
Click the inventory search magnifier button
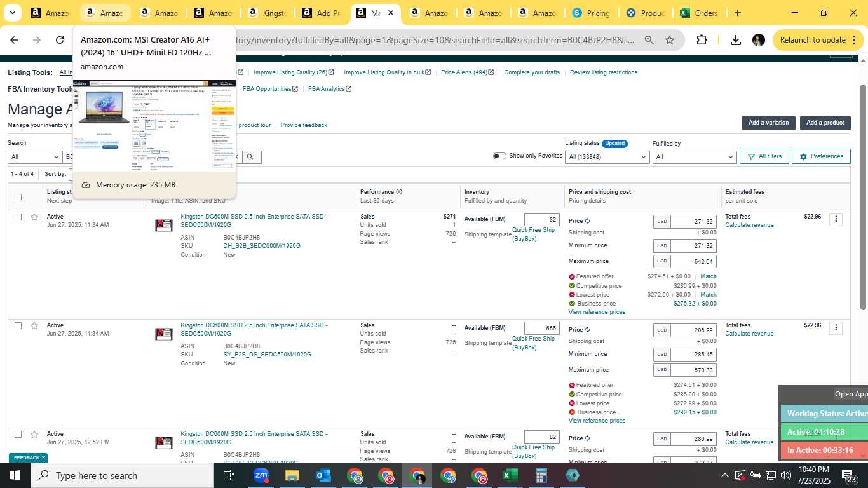point(250,156)
